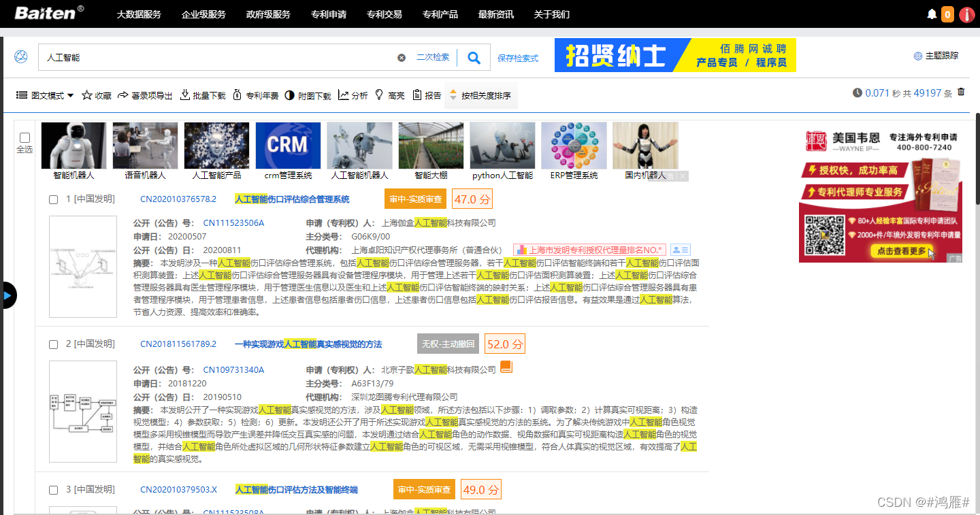
Task: Click the 著录项导出 export arrow icon
Action: tap(123, 95)
